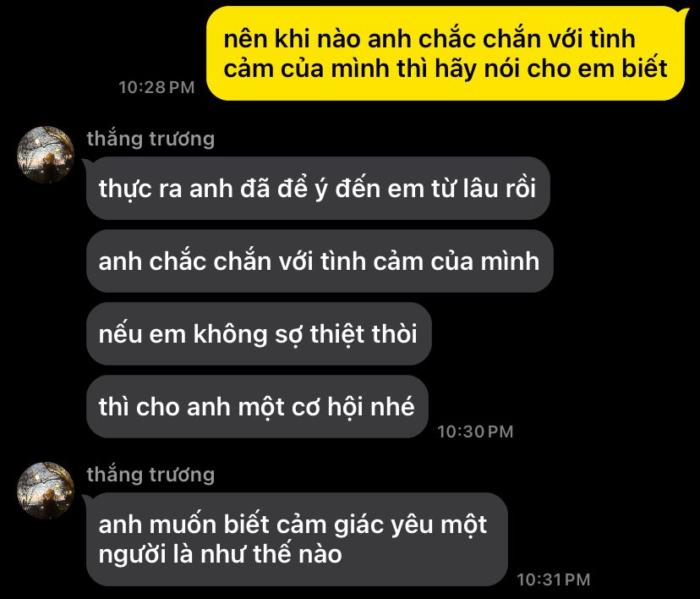This screenshot has height=599, width=700.
Task: Select message 'anh muốn biết cảm giác yêu một'
Action: coord(297,539)
